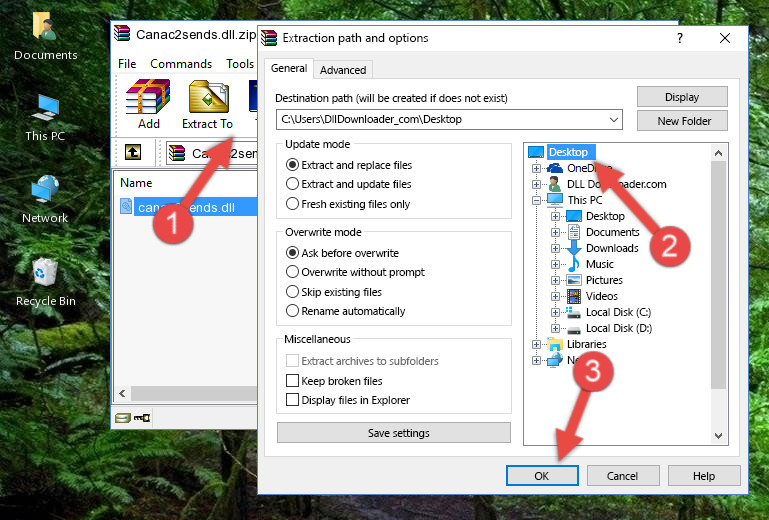Click the OK button

coord(542,476)
